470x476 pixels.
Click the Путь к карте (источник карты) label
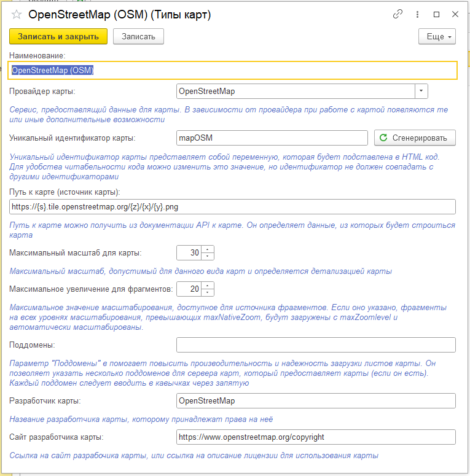click(x=65, y=192)
